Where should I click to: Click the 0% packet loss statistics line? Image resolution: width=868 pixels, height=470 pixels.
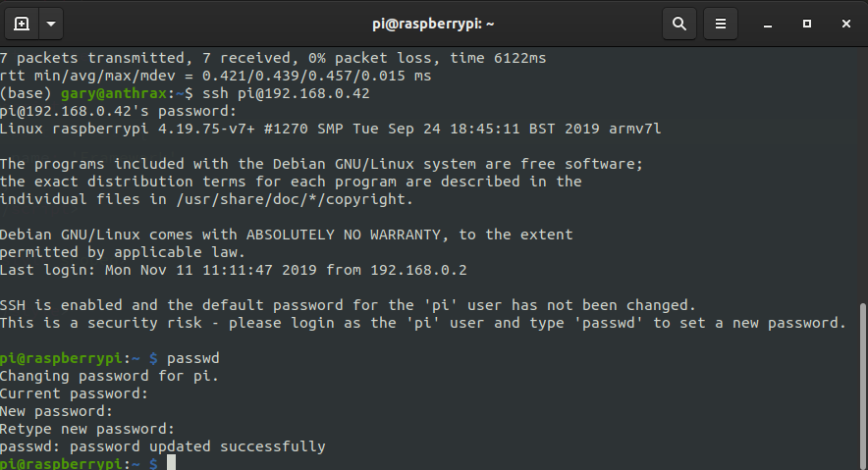[273, 58]
